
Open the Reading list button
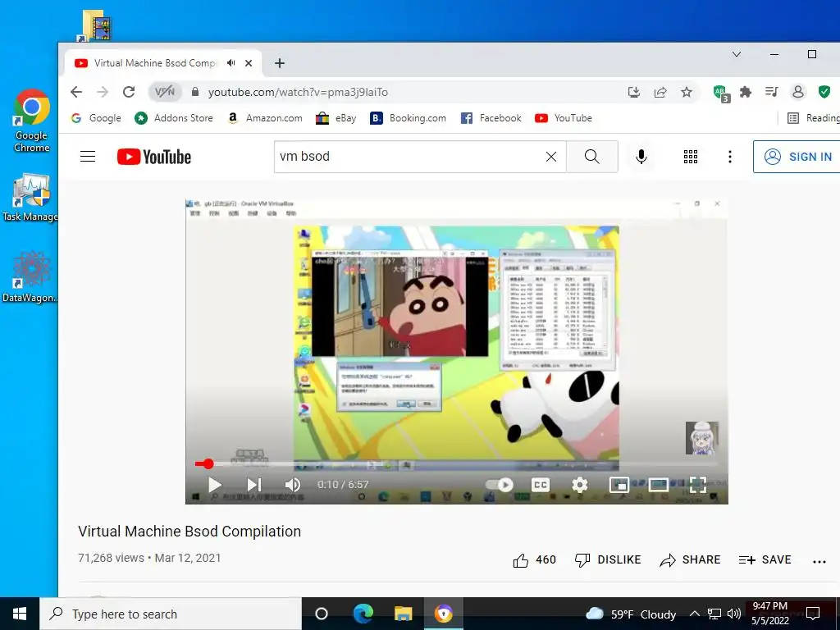[813, 118]
